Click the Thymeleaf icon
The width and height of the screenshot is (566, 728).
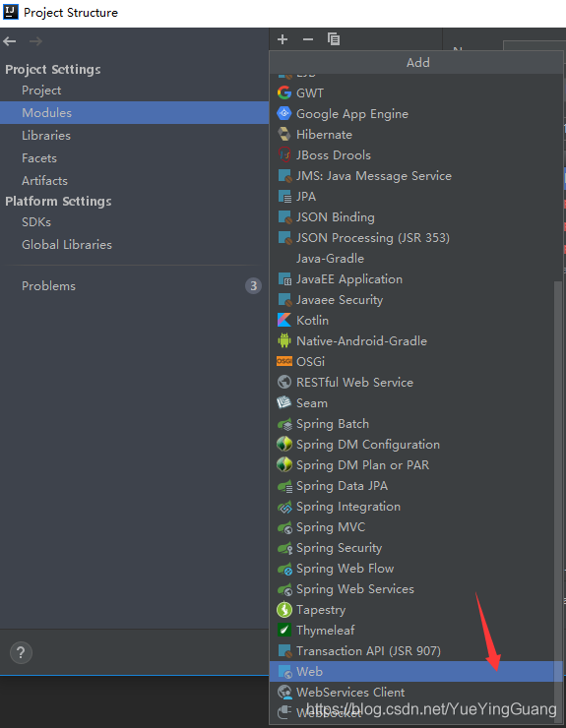coord(283,630)
